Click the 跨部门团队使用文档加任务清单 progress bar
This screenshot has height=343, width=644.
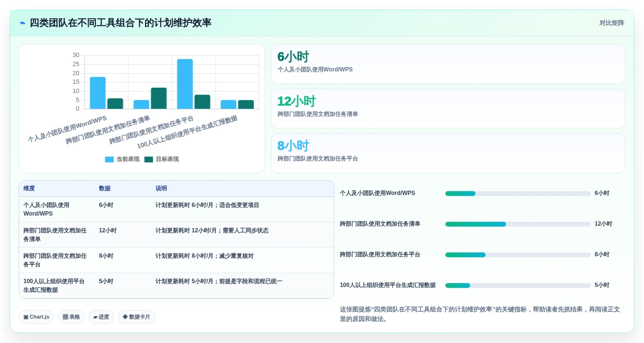point(518,224)
